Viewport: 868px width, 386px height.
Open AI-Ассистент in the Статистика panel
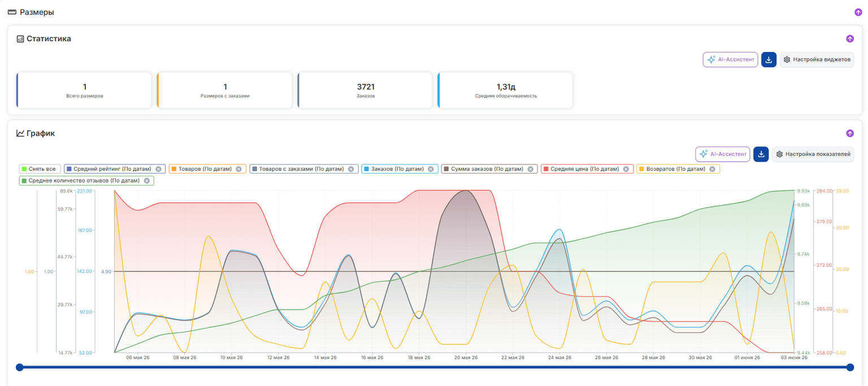(730, 59)
